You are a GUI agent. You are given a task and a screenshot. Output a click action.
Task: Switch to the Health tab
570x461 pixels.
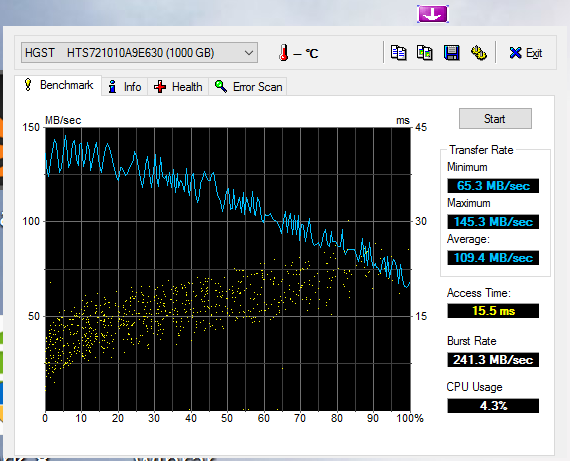pos(178,87)
